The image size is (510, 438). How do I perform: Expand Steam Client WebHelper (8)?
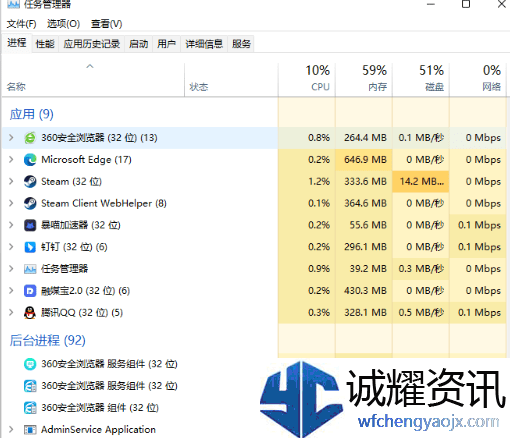tap(11, 203)
